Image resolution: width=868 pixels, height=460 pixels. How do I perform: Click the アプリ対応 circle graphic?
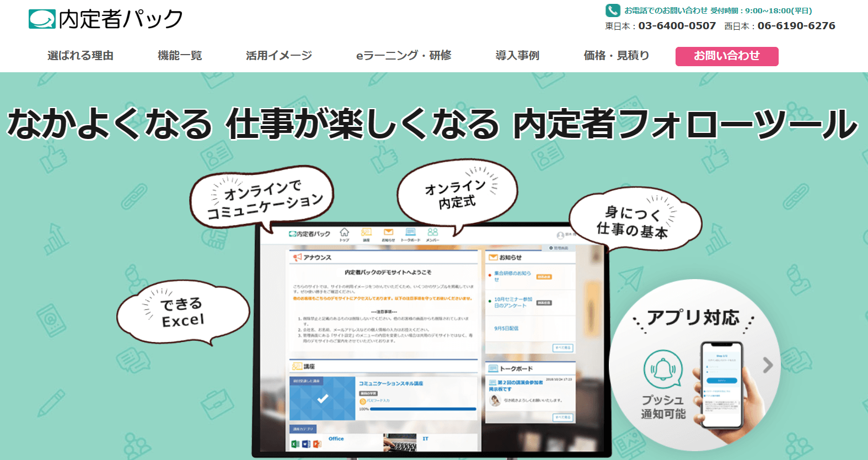pos(694,365)
